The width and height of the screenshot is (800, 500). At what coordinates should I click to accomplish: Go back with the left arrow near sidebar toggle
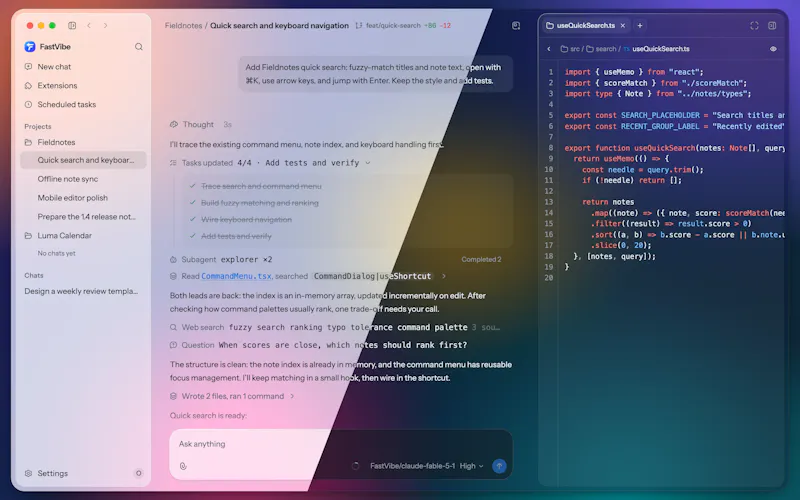pos(89,26)
